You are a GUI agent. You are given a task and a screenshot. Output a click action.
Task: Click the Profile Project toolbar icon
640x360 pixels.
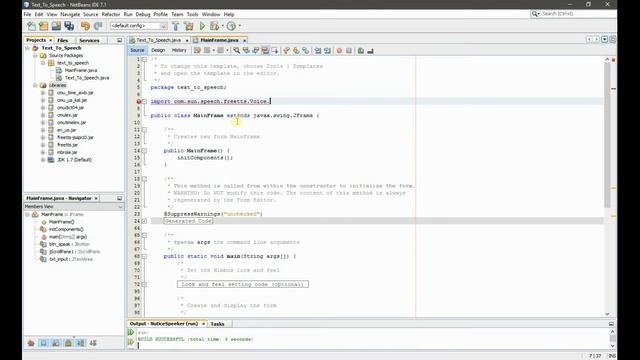click(231, 26)
